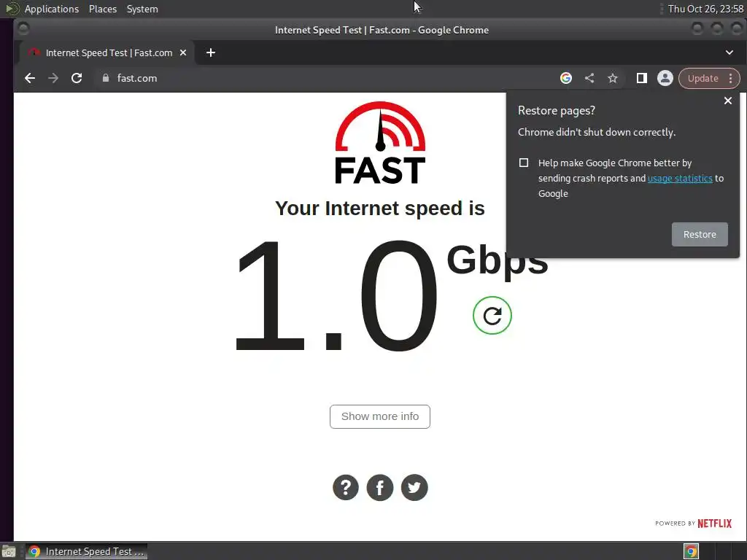Open the Chrome three-dot menu
The image size is (747, 560).
731,78
